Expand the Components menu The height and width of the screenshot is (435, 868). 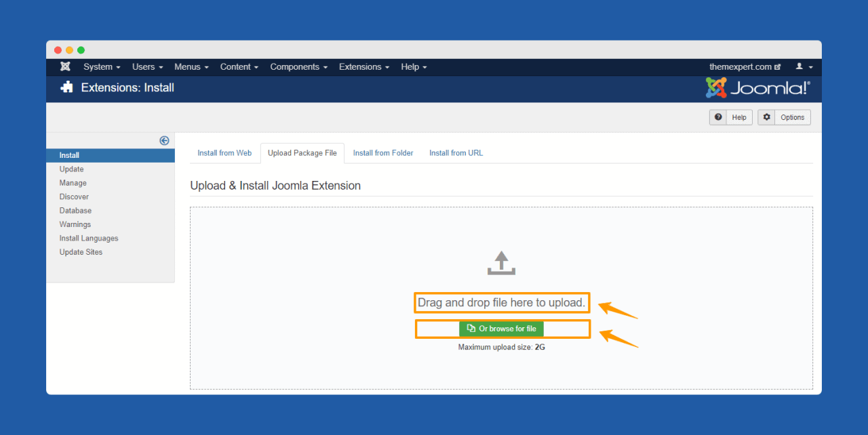coord(299,66)
